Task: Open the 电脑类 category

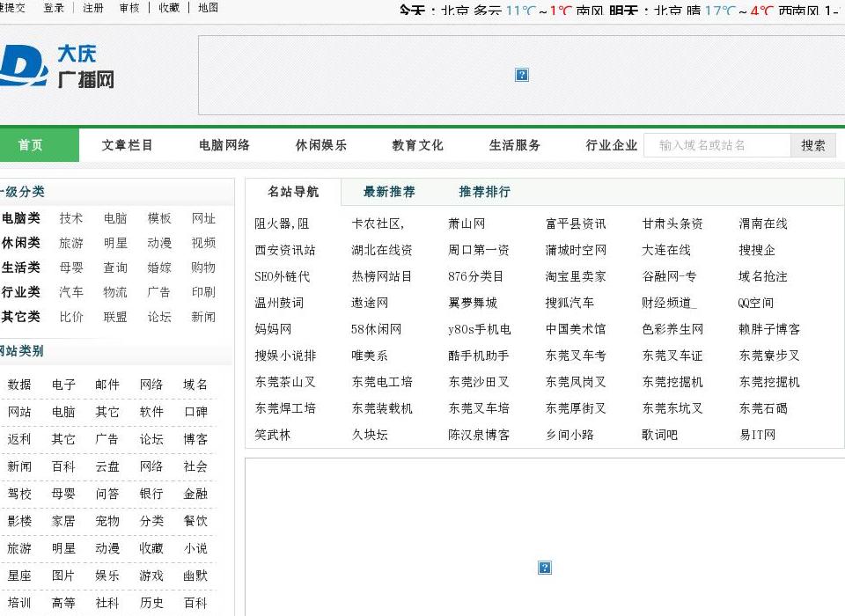Action: 20,218
